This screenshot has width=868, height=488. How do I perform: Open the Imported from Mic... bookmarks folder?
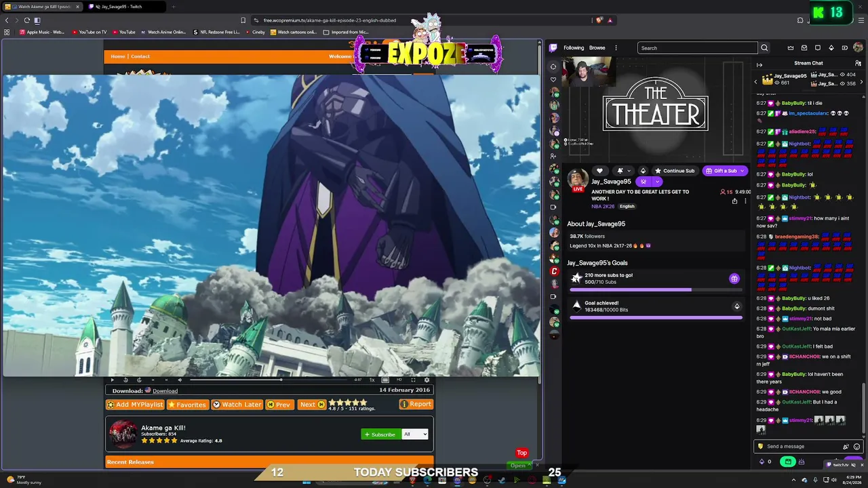pyautogui.click(x=346, y=32)
